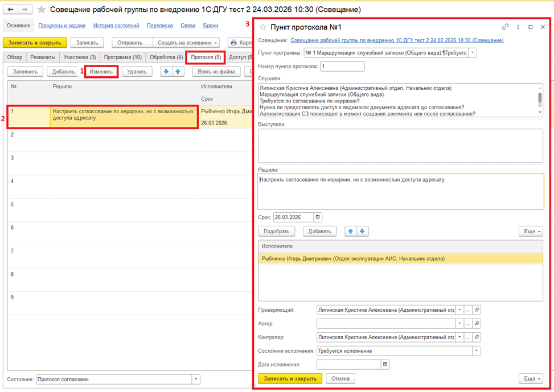Screen dimensions: 554x392
Task: Move executor up with arrow button
Action: pyautogui.click(x=351, y=231)
